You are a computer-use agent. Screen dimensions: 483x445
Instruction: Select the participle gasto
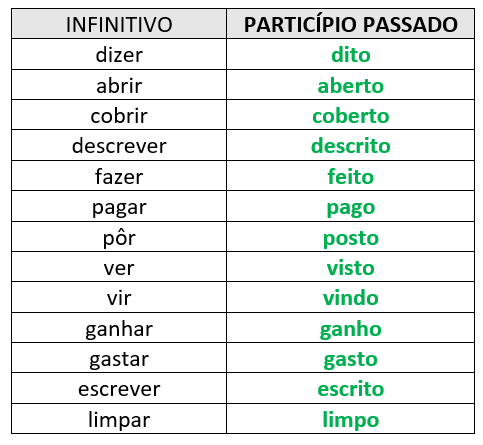(x=351, y=359)
